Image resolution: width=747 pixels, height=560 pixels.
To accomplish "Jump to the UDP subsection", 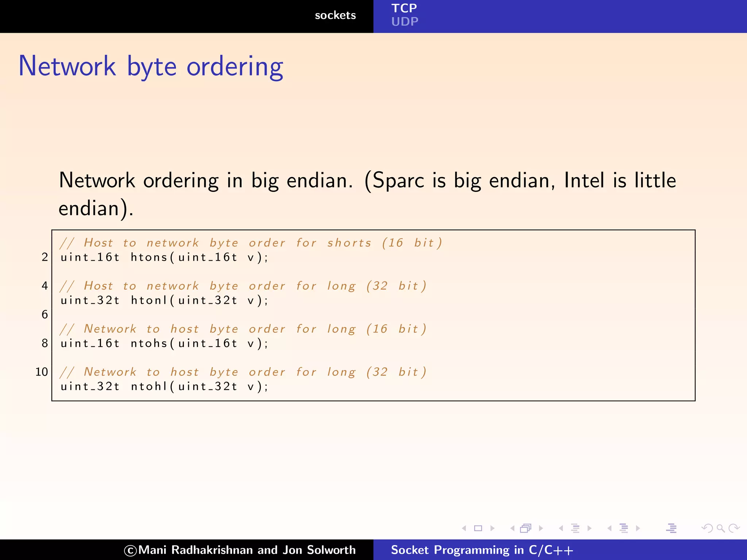I will pos(405,22).
